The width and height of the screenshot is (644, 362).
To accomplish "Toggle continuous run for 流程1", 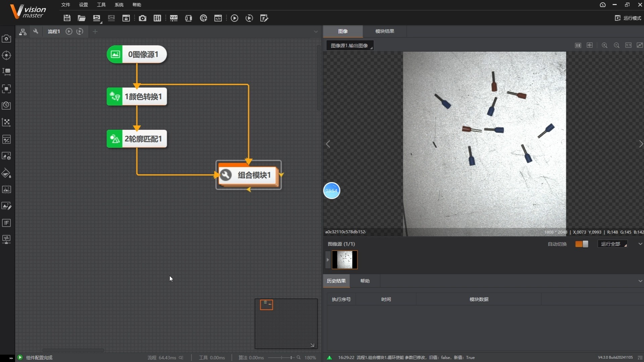I will pos(80,31).
